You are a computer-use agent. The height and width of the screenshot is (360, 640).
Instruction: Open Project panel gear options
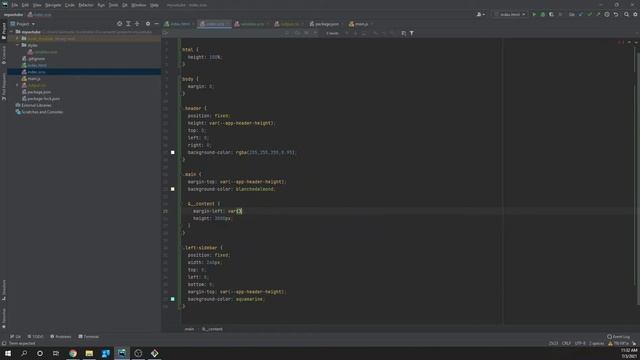pyautogui.click(x=148, y=24)
